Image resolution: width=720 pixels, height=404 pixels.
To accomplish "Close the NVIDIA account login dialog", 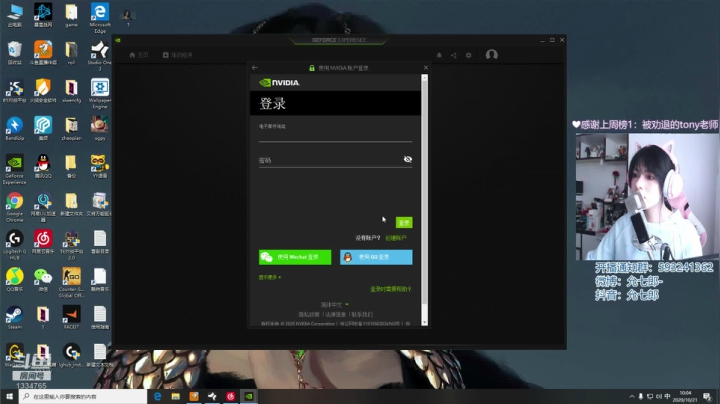I will tap(426, 67).
